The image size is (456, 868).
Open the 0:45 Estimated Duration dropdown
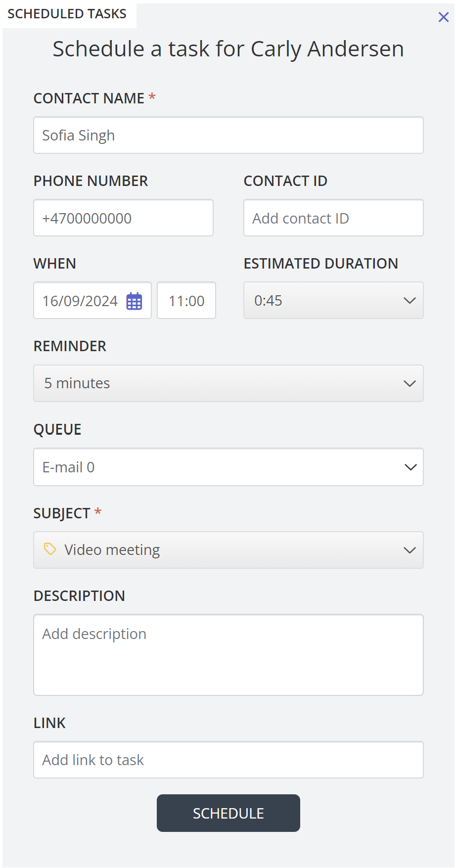point(326,301)
